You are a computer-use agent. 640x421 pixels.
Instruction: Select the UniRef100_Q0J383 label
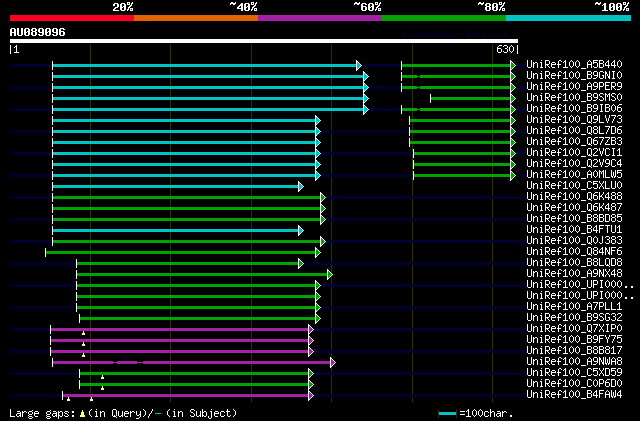coord(574,240)
